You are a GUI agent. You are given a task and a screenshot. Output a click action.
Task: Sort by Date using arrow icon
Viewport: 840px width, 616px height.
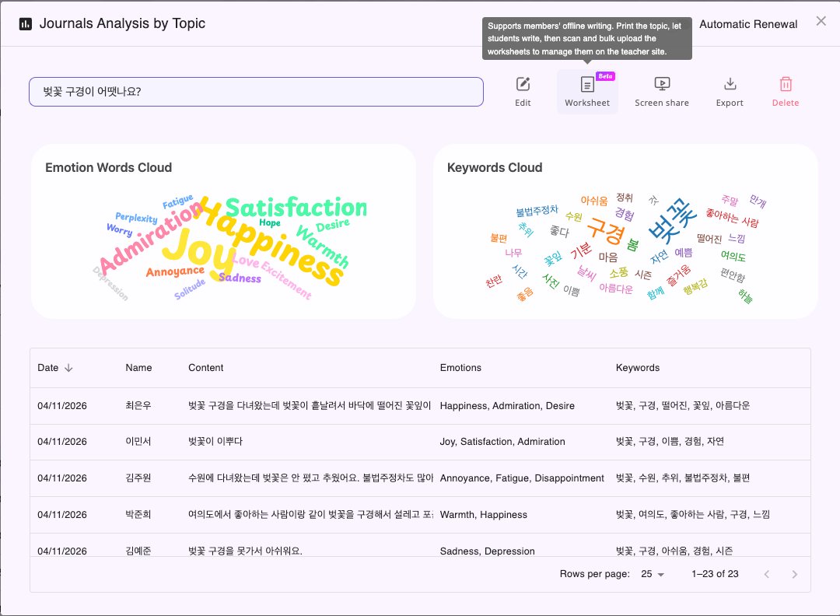[x=68, y=368]
